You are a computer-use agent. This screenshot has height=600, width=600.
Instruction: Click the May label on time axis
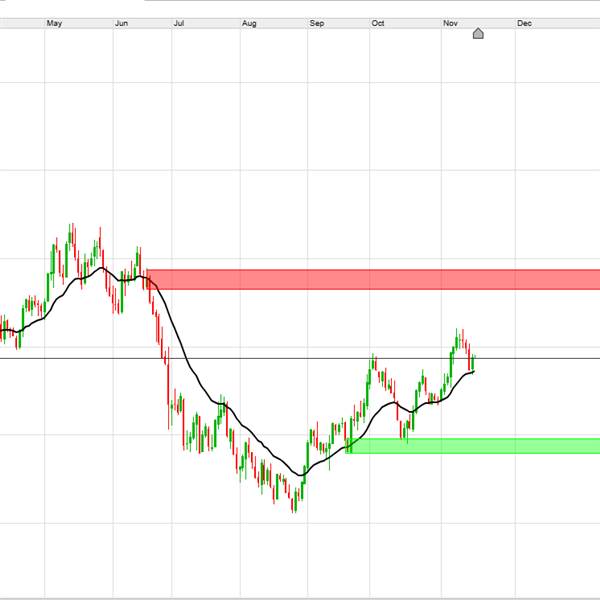point(54,23)
